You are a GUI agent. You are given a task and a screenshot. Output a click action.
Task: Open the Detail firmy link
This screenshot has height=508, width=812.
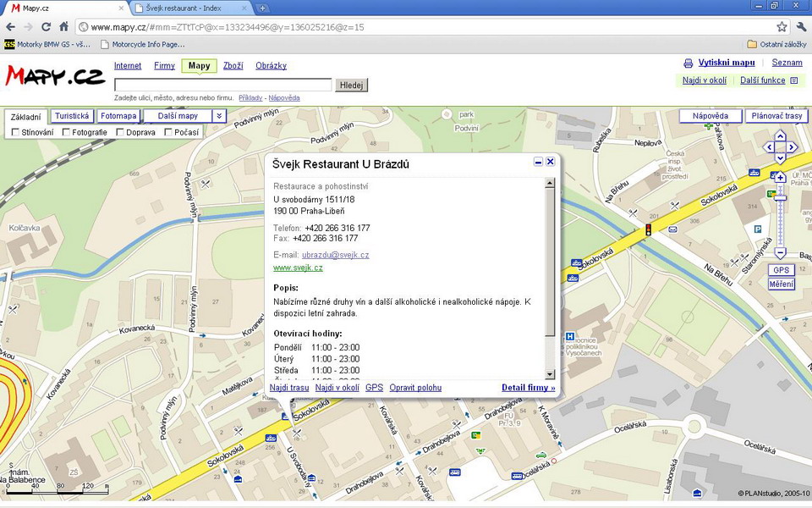coord(528,388)
